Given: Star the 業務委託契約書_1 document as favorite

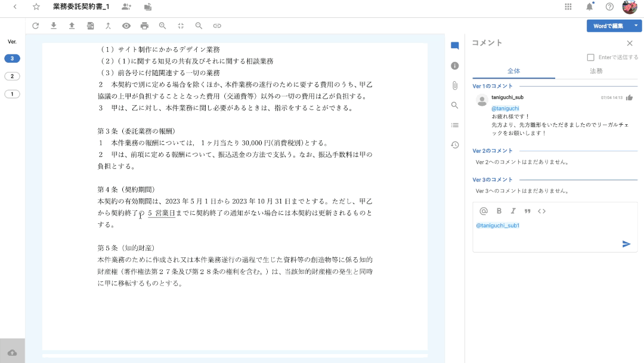Looking at the screenshot, I should point(36,7).
